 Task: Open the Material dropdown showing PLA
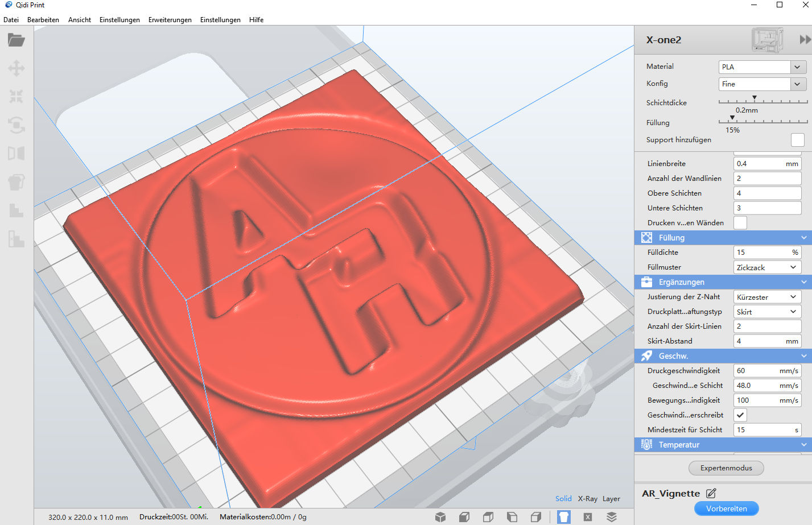click(762, 67)
